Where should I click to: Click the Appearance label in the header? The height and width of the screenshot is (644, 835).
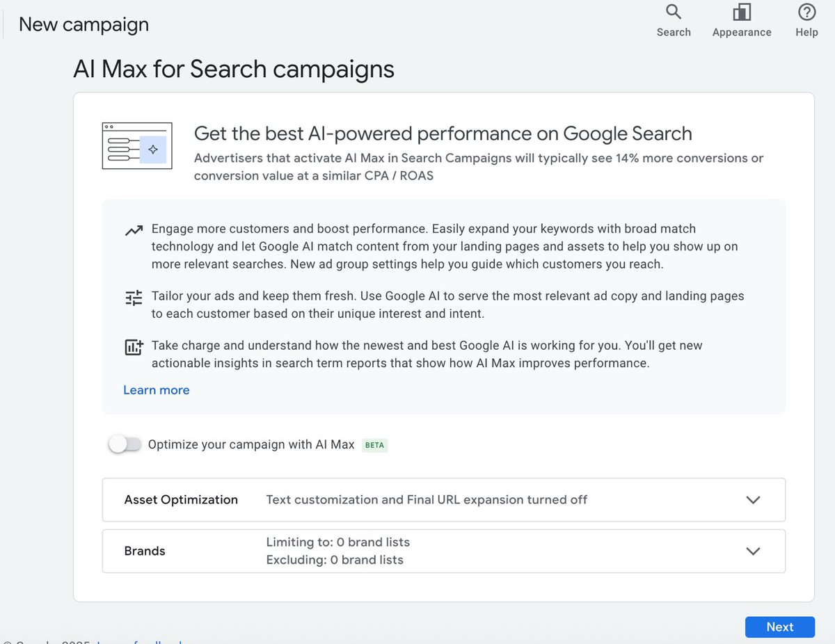click(742, 32)
